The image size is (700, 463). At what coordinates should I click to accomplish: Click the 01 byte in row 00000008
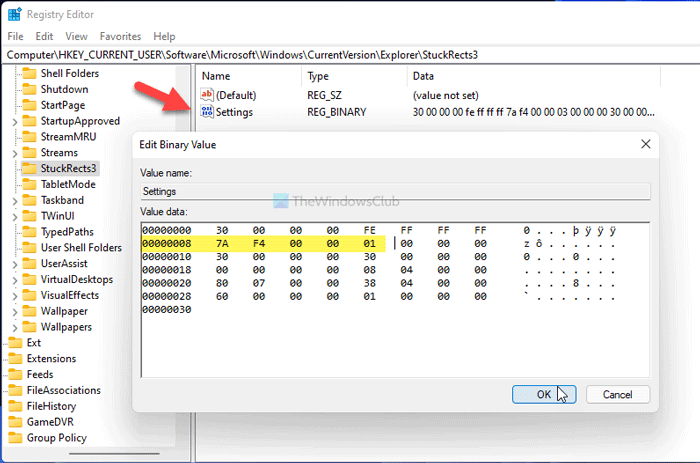coord(370,243)
